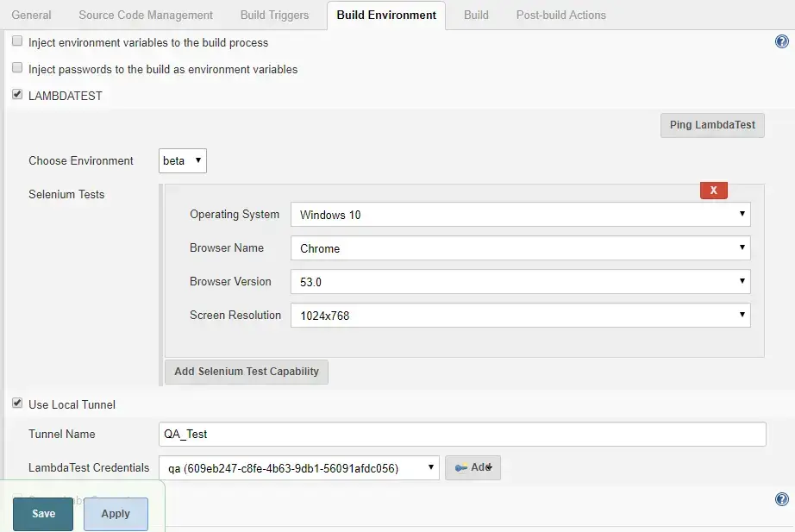Switch to the Source Code Management tab
Viewport: 795px width, 532px height.
145,15
